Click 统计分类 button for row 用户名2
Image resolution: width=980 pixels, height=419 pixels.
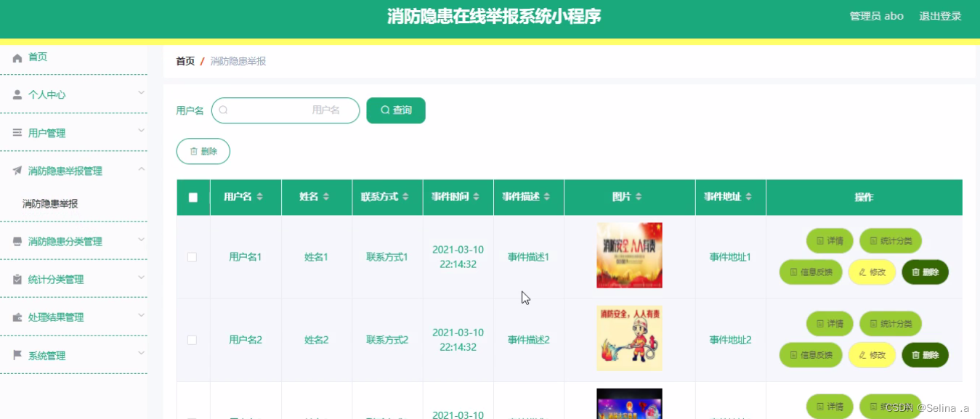(891, 323)
